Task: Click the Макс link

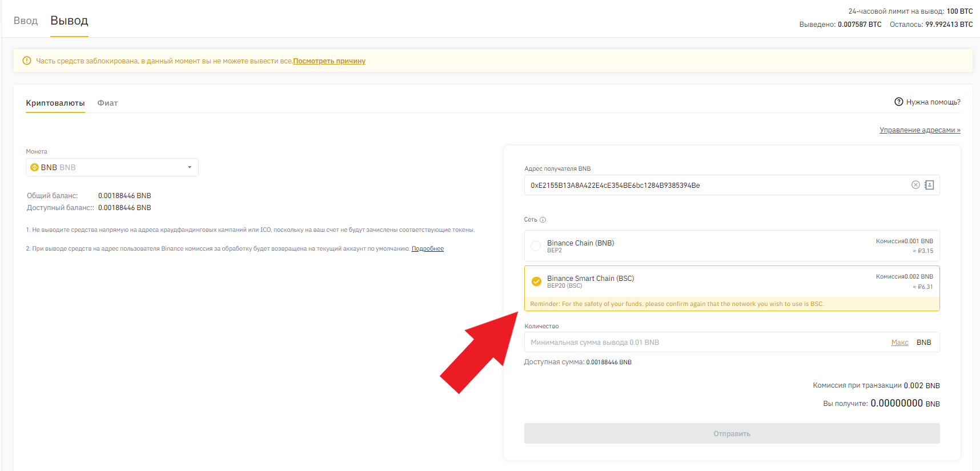Action: click(900, 343)
